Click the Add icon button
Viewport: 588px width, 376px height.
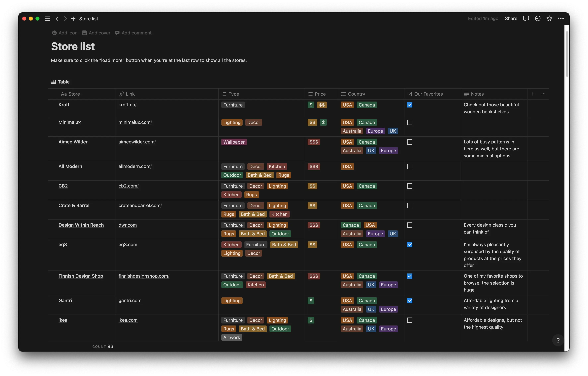click(65, 33)
